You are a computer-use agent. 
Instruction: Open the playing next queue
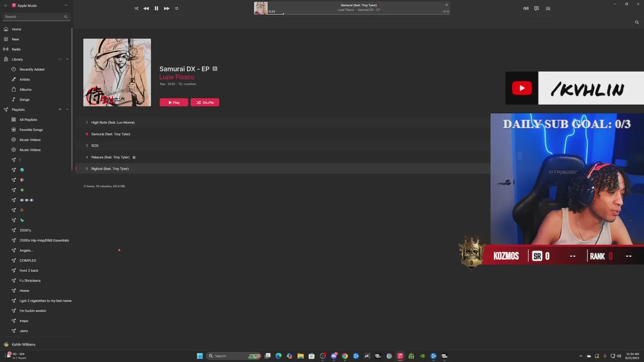(548, 9)
